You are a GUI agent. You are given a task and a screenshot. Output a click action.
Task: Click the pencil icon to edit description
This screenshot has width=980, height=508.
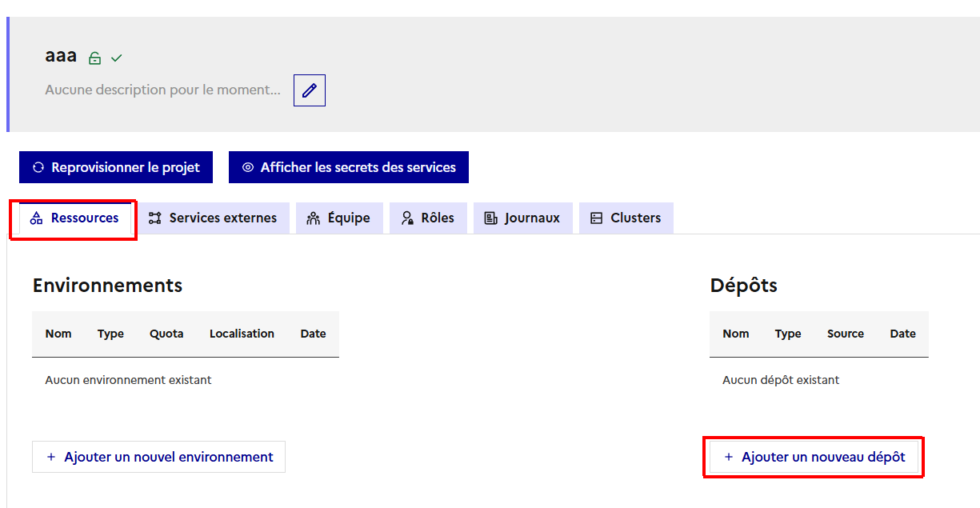tap(309, 90)
